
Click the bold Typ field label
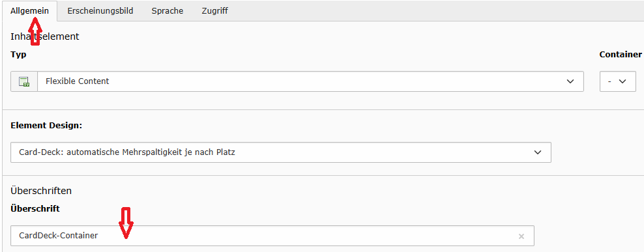(18, 55)
